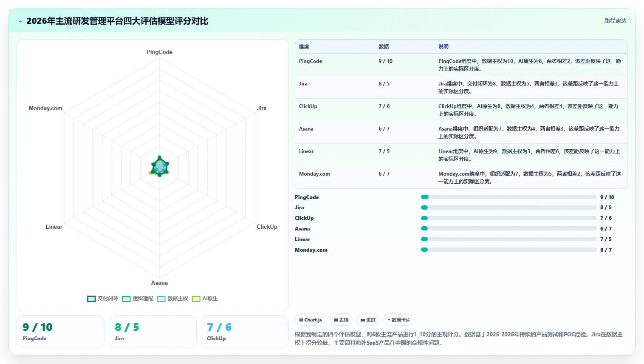This screenshot has height=364, width=644.
Task: Select the Asana table row name
Action: click(306, 129)
